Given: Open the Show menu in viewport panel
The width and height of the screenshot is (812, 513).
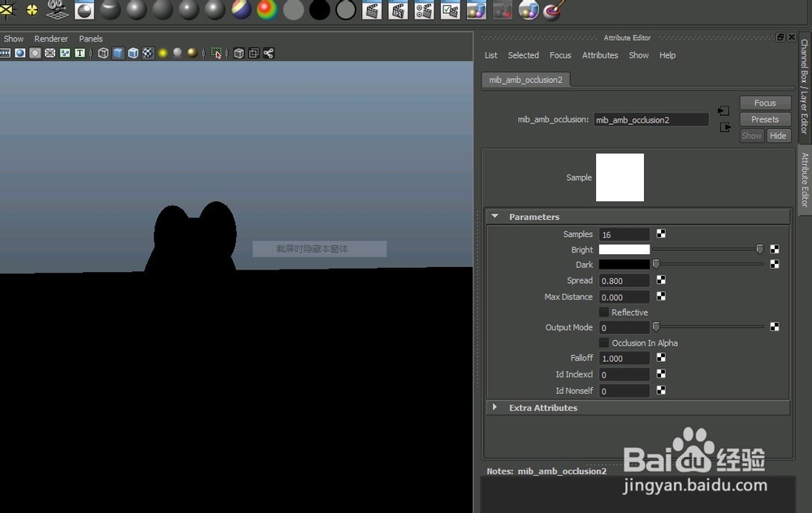Looking at the screenshot, I should pyautogui.click(x=14, y=39).
